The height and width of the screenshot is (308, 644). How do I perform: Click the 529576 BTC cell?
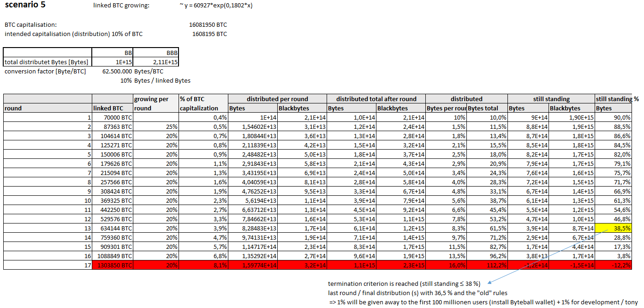pos(113,219)
